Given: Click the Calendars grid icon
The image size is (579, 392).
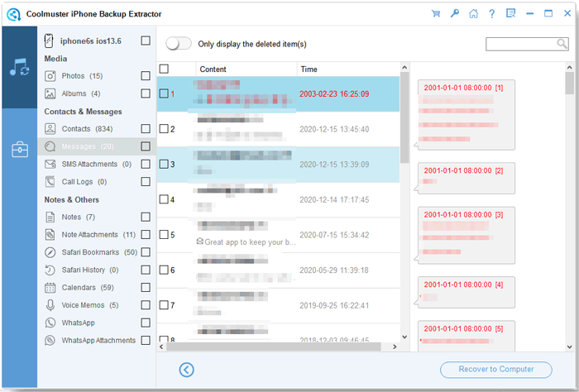Looking at the screenshot, I should [50, 288].
